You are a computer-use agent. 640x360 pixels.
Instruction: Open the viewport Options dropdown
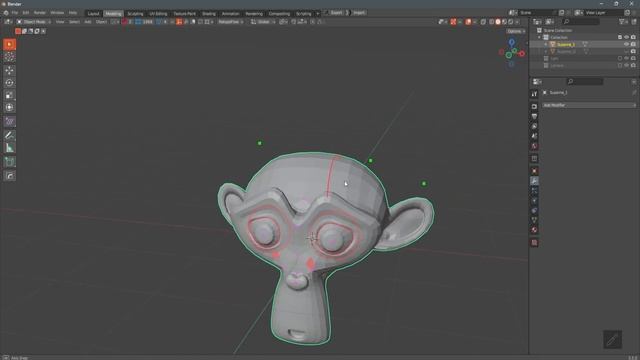(x=516, y=31)
